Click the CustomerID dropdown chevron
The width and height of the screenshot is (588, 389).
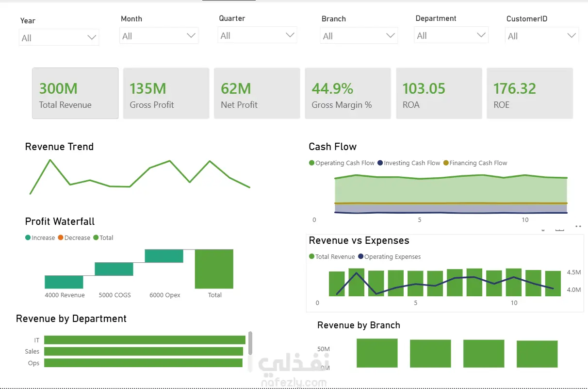tap(571, 36)
